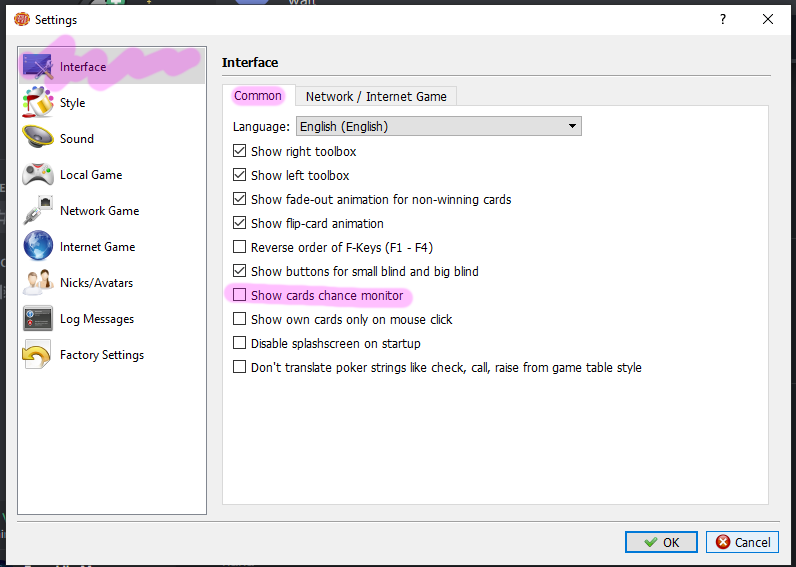Open the Style settings icon
796x567 pixels.
tap(39, 103)
